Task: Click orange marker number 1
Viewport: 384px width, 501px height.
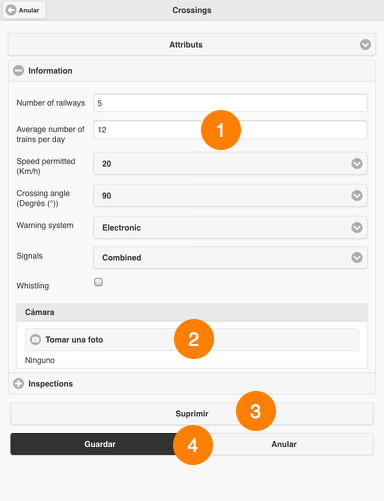Action: (221, 130)
